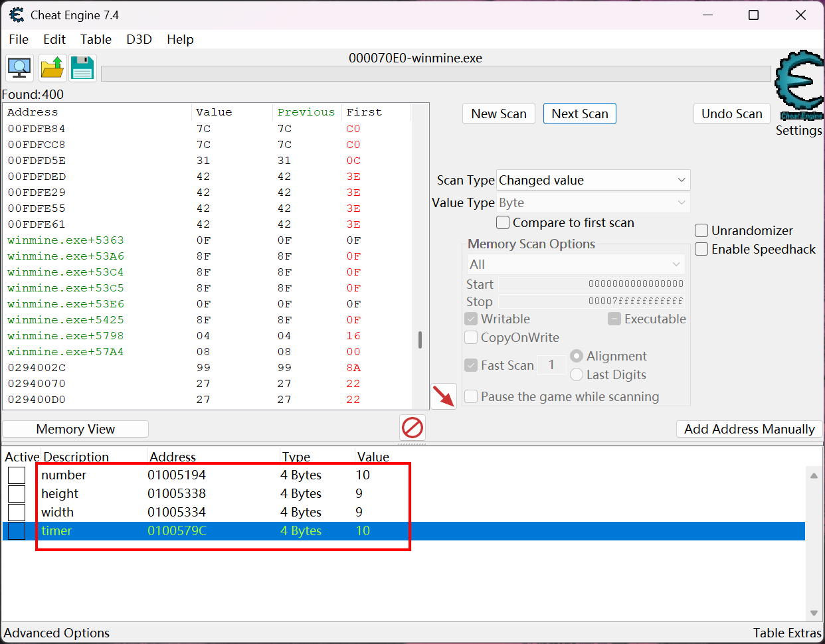Enable the Unrandomizer checkbox
Screen dimensions: 825x644
701,230
